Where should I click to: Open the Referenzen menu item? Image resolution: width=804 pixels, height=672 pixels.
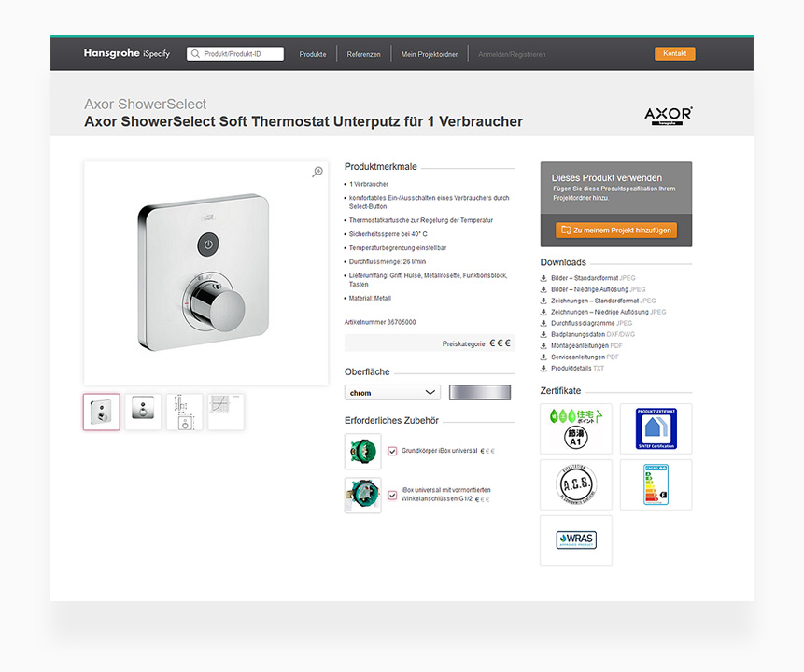pyautogui.click(x=363, y=54)
